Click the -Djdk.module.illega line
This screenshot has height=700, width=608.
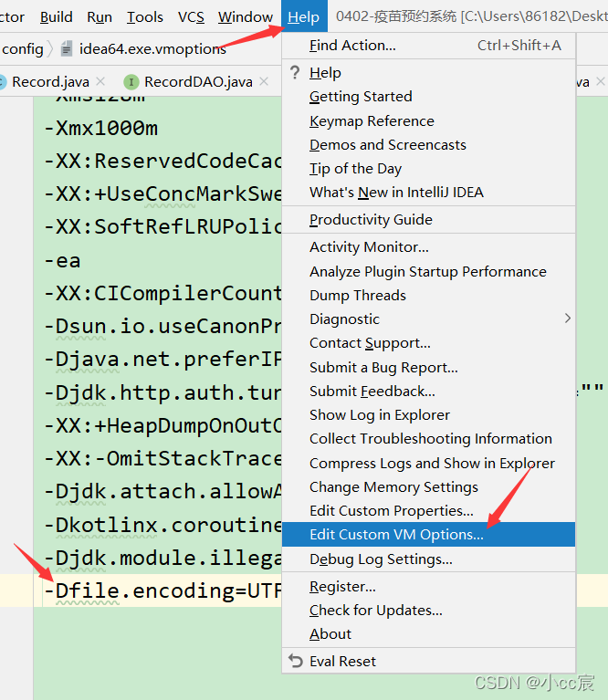click(162, 558)
